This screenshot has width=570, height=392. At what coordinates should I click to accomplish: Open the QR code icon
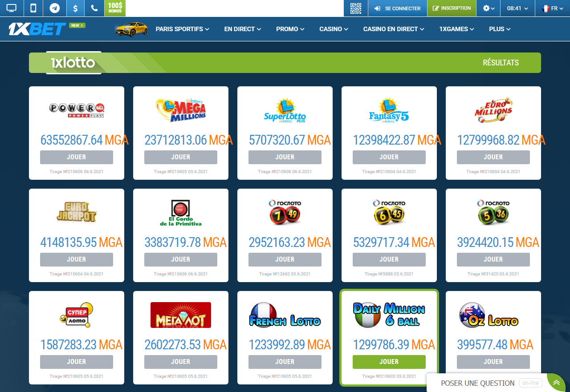356,8
